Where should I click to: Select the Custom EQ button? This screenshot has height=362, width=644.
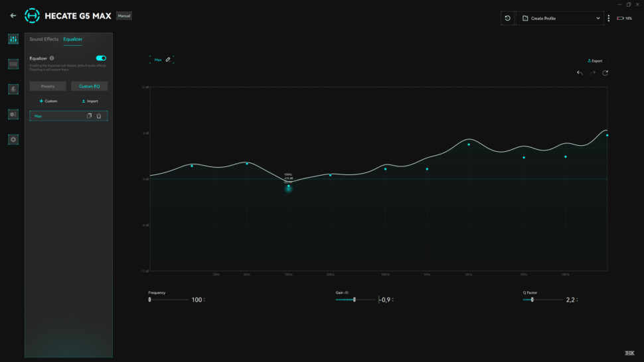tap(89, 86)
